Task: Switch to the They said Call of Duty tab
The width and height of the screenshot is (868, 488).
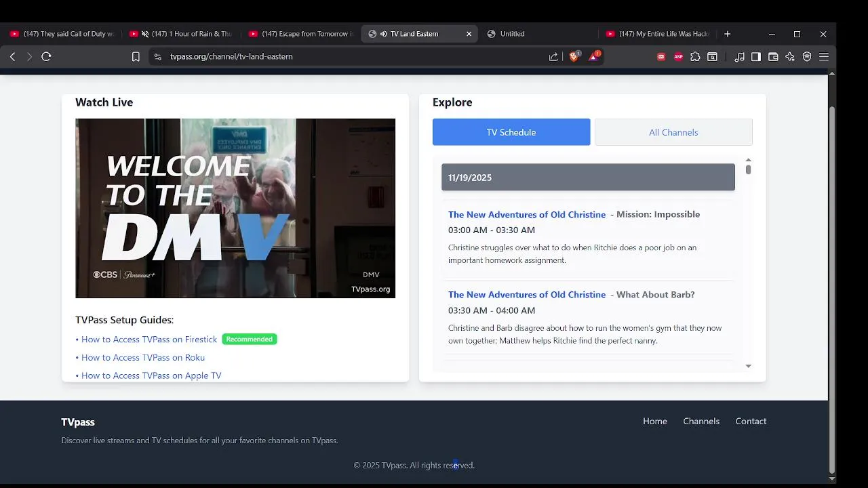Action: click(62, 34)
